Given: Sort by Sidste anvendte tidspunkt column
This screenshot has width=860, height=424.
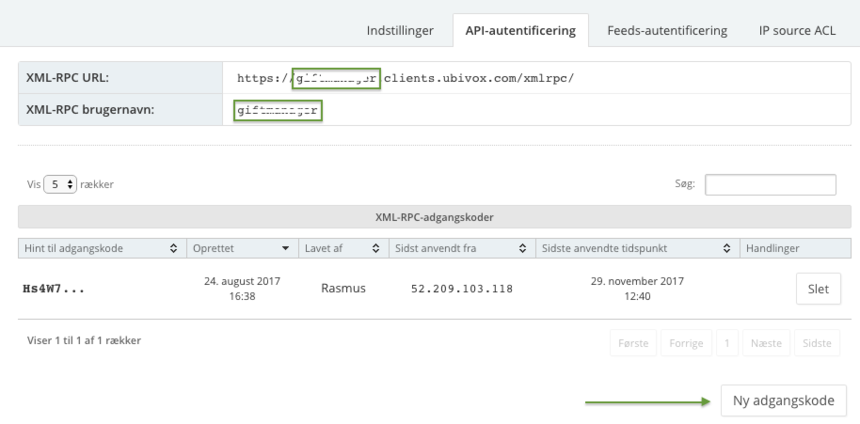Looking at the screenshot, I should tap(635, 247).
